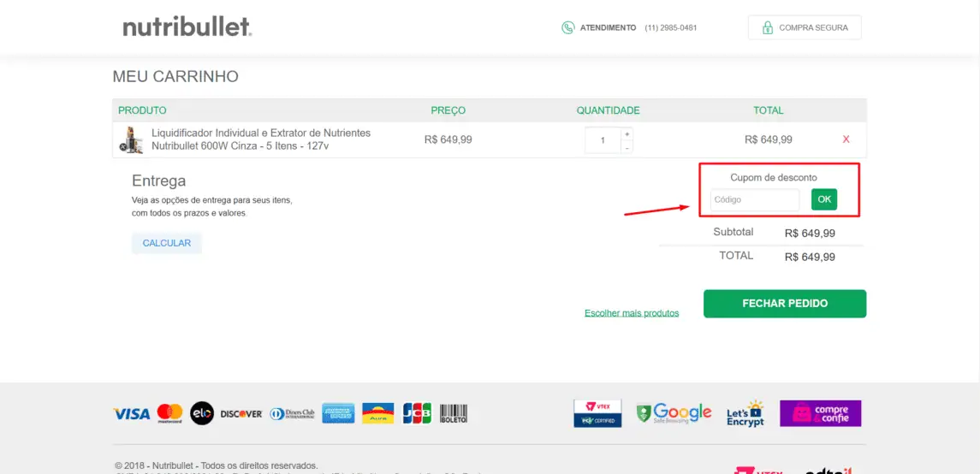Image resolution: width=980 pixels, height=474 pixels.
Task: Click the Meu Carrinho heading
Action: pyautogui.click(x=175, y=77)
